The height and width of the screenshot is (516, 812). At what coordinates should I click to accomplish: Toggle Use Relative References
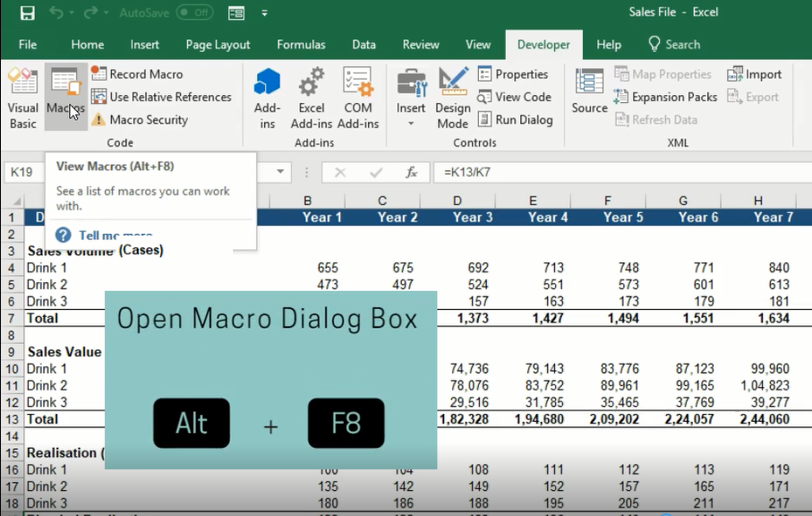click(x=160, y=97)
